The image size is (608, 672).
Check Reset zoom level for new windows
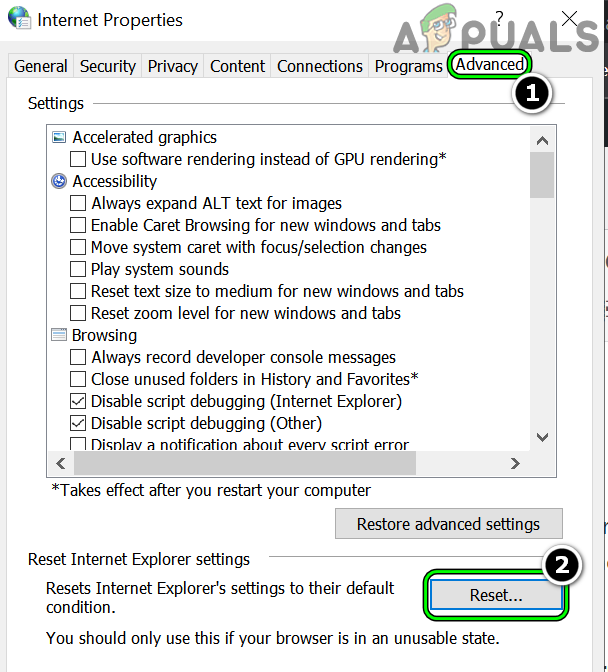coord(78,313)
